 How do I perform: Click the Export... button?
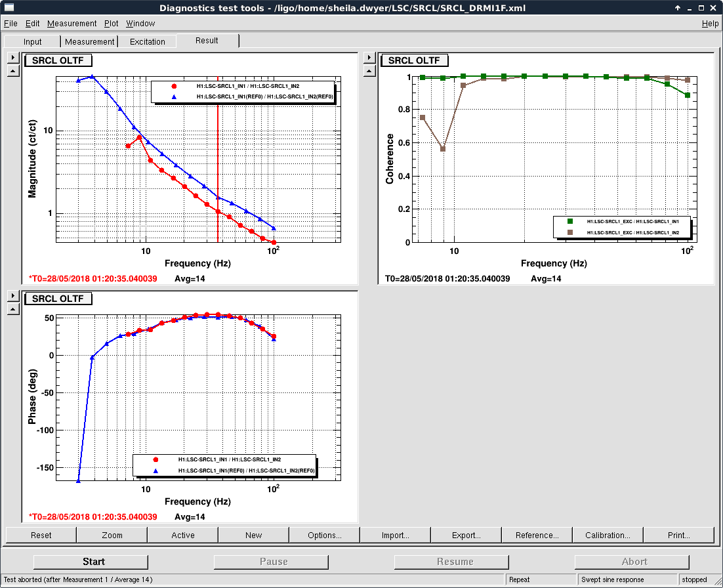tap(466, 535)
